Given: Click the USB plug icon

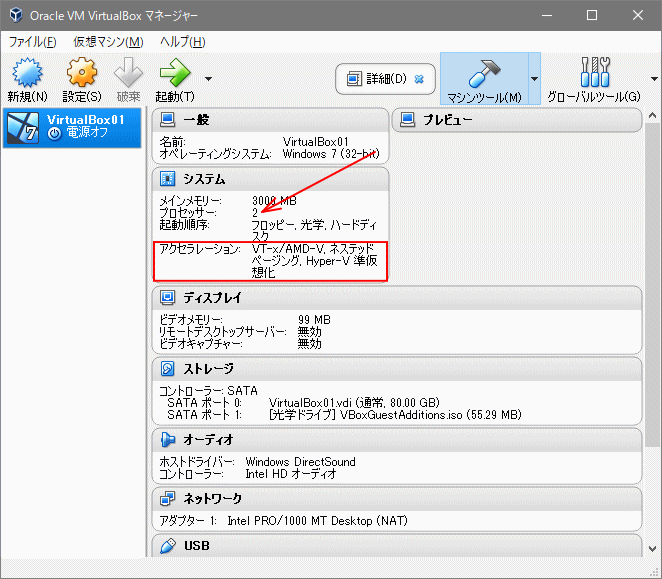Looking at the screenshot, I should coord(168,546).
